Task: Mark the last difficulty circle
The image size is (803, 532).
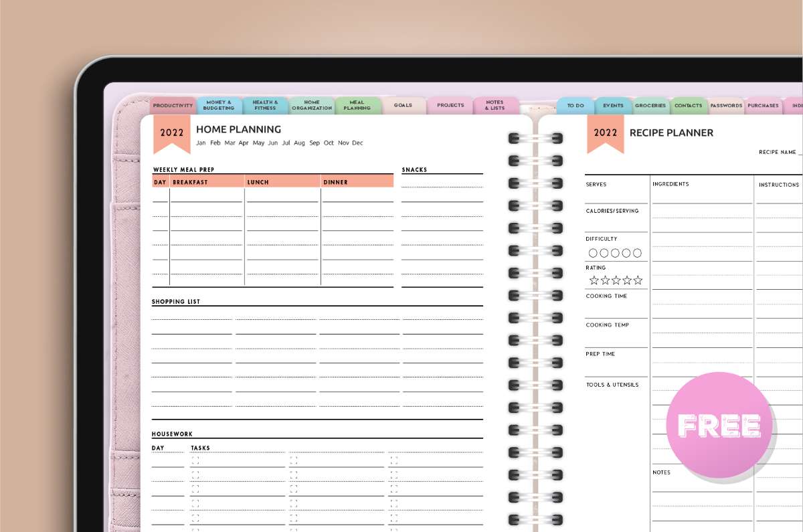Action: point(638,253)
